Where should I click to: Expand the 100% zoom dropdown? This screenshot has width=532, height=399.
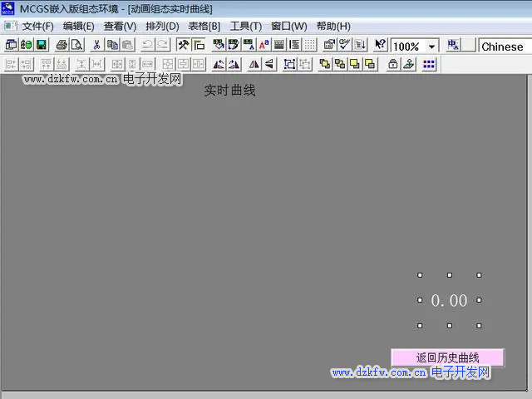pos(432,47)
